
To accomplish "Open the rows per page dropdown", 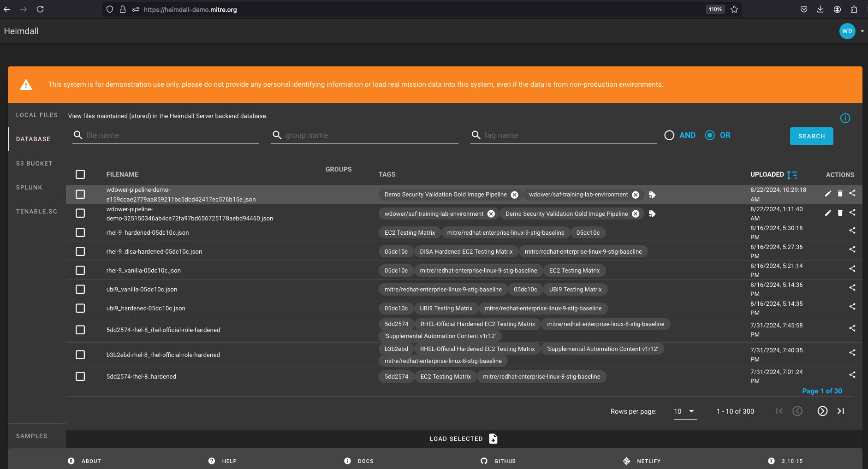I will [x=684, y=411].
